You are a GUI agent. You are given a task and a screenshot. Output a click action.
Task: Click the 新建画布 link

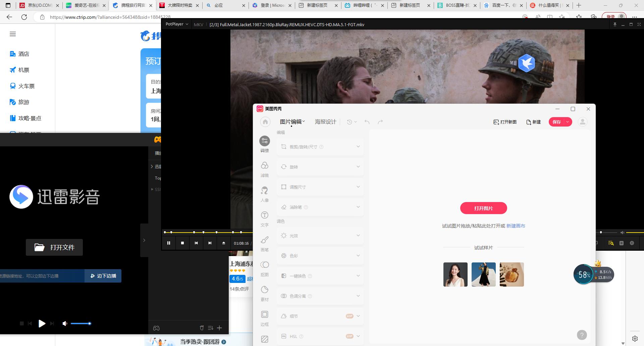pos(516,226)
